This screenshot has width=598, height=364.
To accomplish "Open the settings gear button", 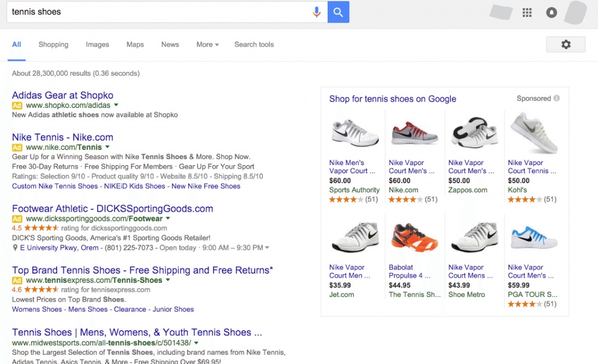I will point(565,44).
